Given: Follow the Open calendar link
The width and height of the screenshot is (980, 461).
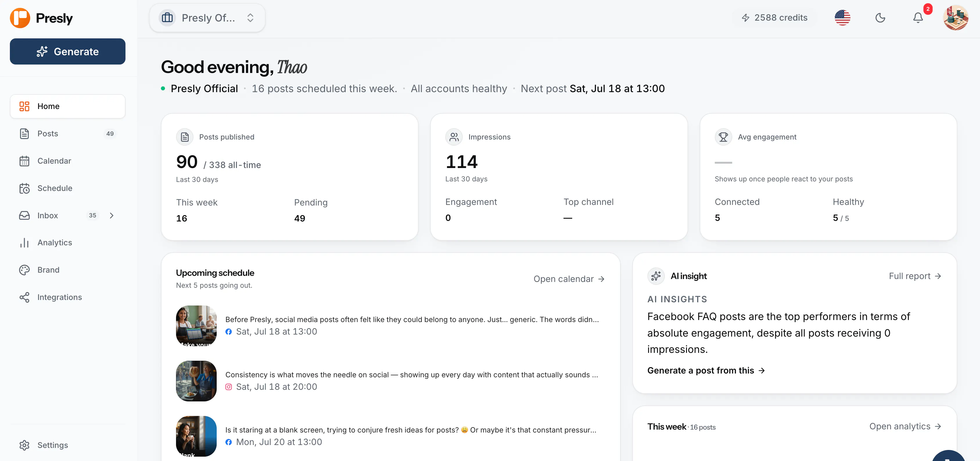Looking at the screenshot, I should (x=569, y=279).
